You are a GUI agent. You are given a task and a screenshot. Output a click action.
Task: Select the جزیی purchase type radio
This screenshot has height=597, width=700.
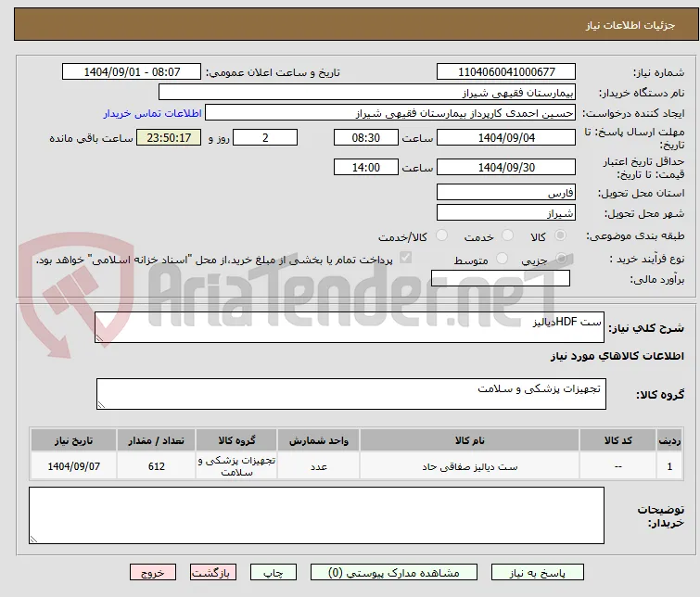click(561, 259)
